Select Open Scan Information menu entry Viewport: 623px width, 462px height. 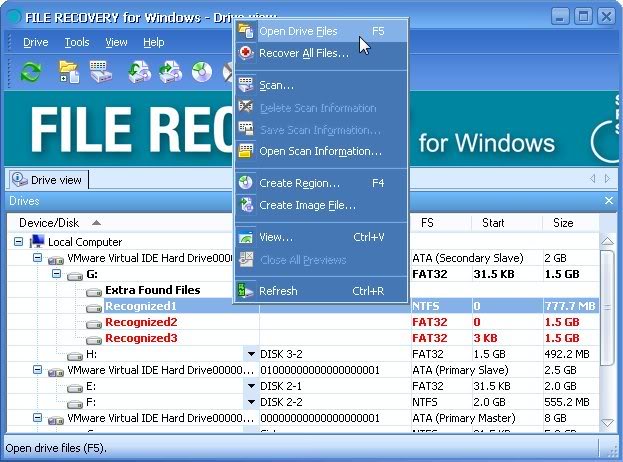[x=322, y=151]
